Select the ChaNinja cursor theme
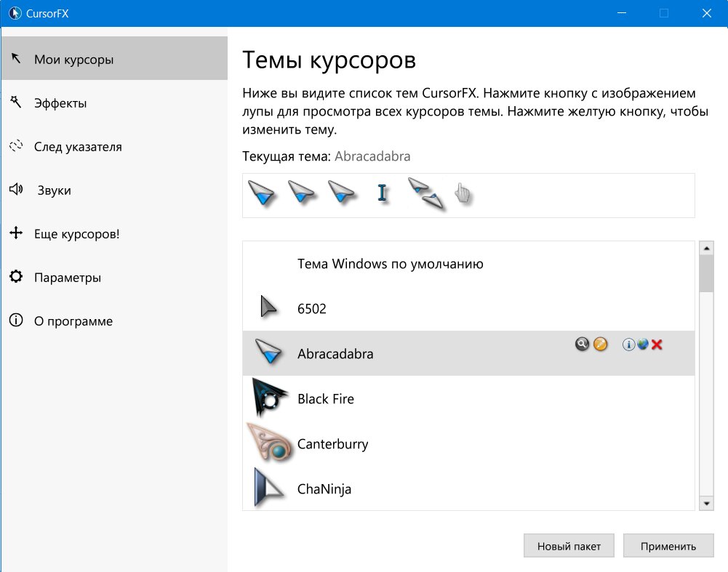The height and width of the screenshot is (572, 728). click(x=468, y=488)
